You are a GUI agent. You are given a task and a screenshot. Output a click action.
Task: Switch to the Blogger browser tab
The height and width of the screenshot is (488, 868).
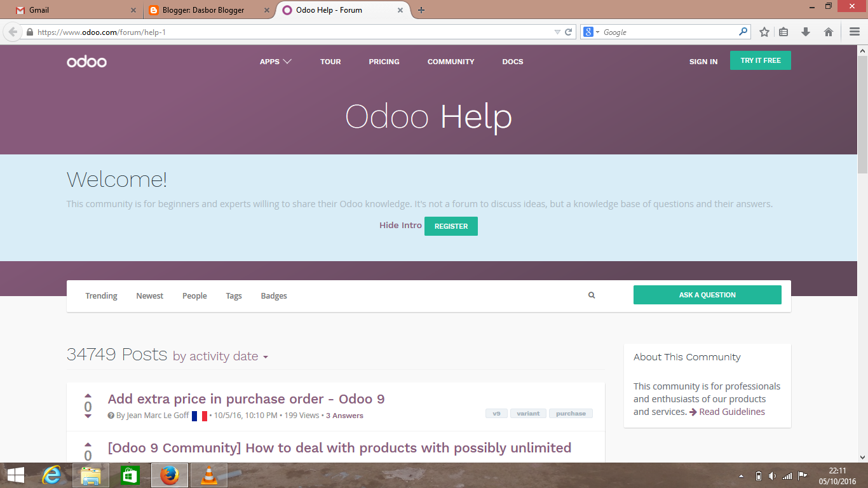pos(203,10)
